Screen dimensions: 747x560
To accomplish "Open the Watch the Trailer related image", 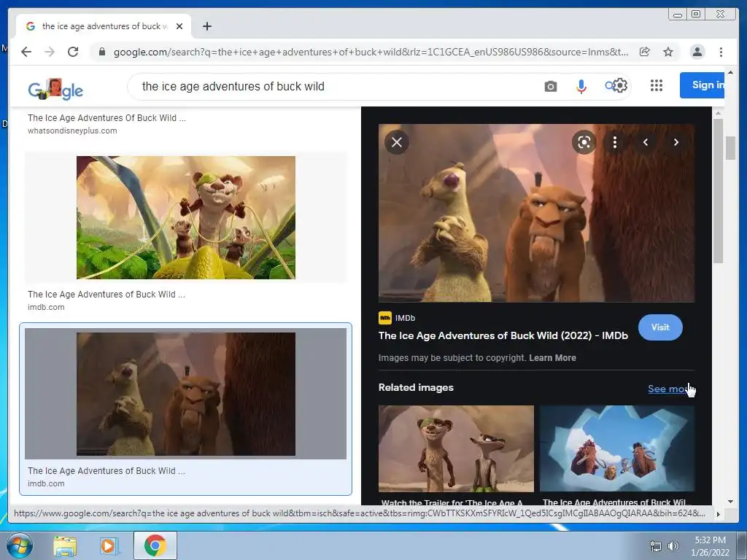I will (x=456, y=448).
